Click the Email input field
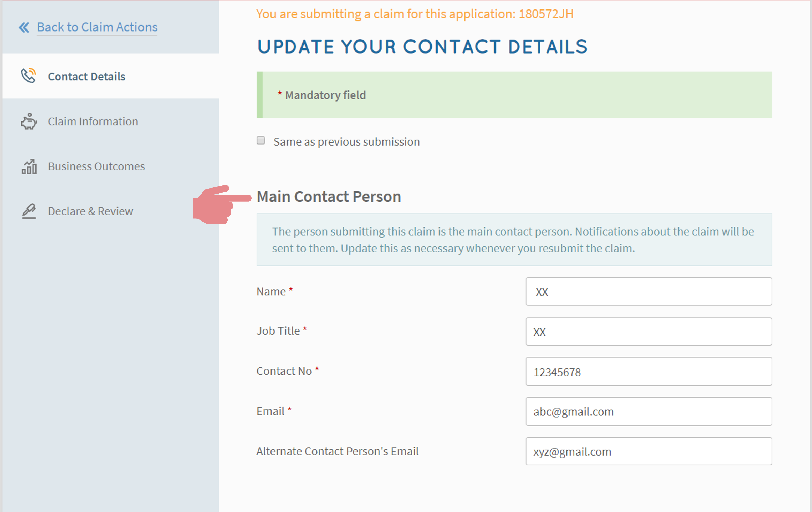 [649, 411]
